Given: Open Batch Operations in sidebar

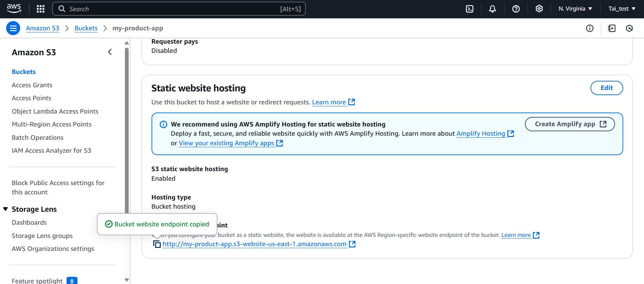Looking at the screenshot, I should (38, 138).
